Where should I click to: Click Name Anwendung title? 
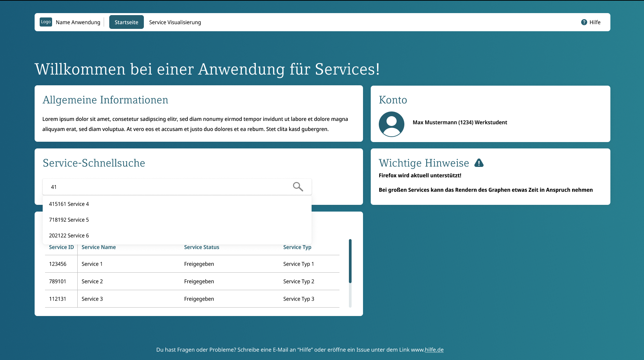(x=78, y=22)
